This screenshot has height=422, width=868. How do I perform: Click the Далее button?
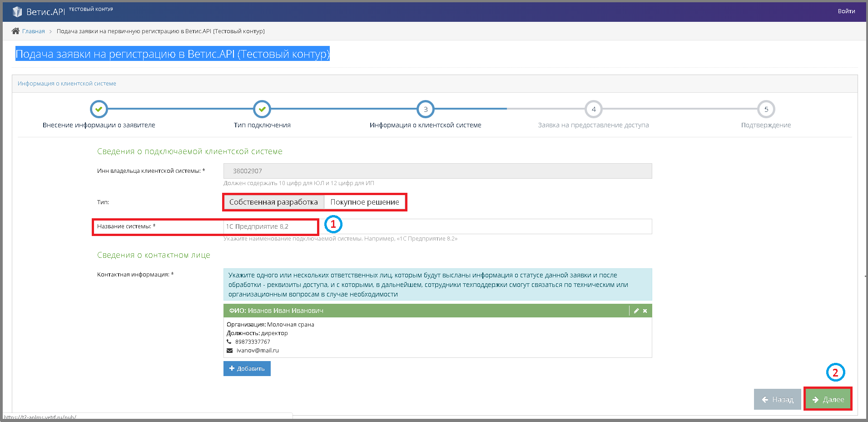click(x=828, y=400)
